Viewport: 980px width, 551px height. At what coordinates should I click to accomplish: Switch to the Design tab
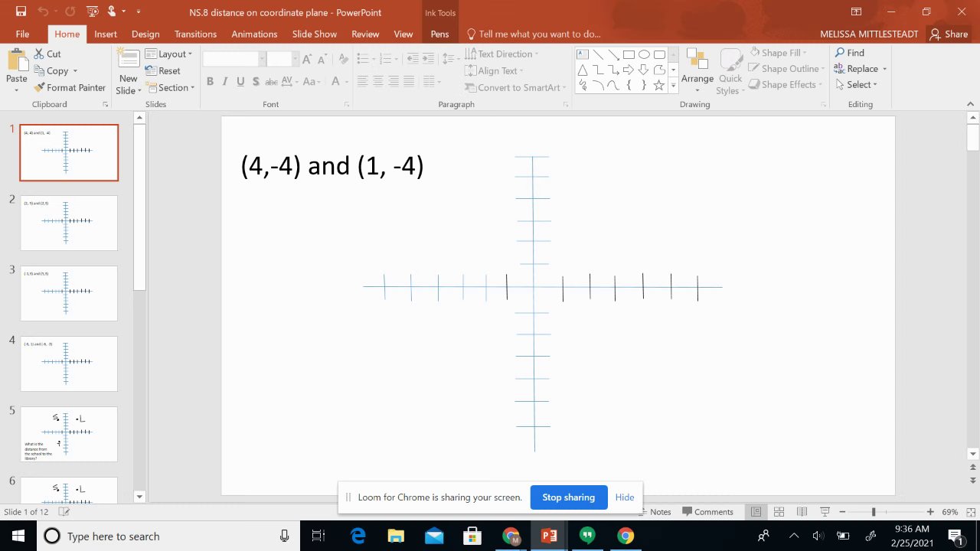(x=145, y=34)
